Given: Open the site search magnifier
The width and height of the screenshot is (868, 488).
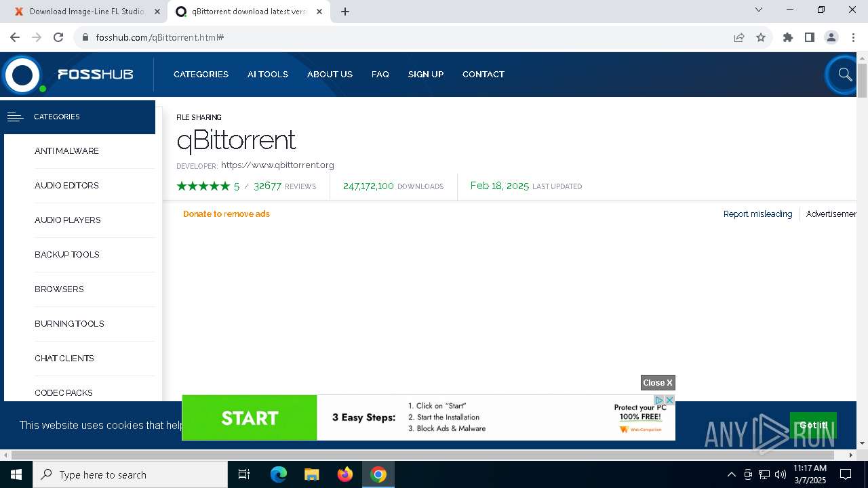Looking at the screenshot, I should [845, 75].
